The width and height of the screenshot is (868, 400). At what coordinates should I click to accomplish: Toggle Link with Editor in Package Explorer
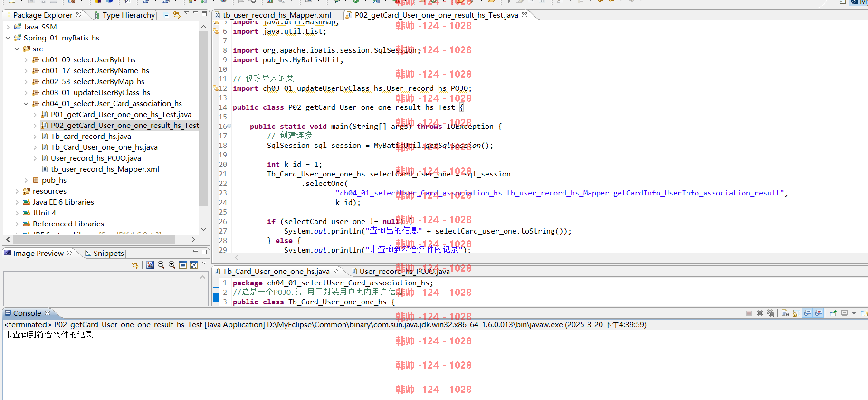click(177, 15)
